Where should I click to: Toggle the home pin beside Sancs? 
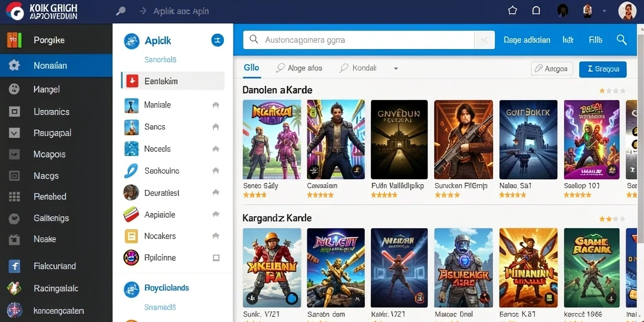pos(216,127)
